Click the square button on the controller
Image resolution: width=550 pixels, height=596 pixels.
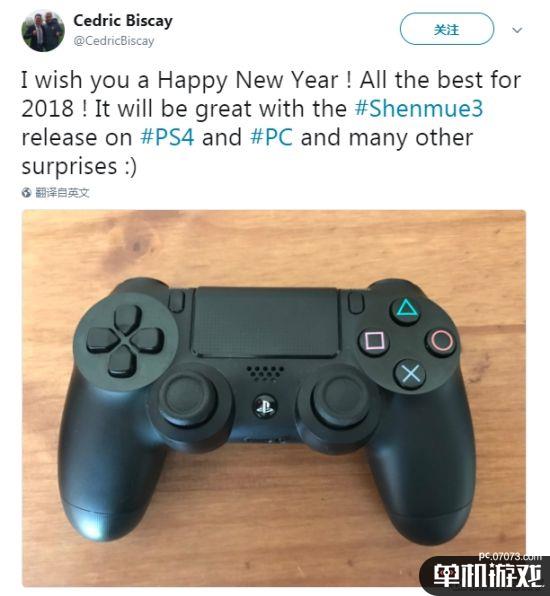374,341
